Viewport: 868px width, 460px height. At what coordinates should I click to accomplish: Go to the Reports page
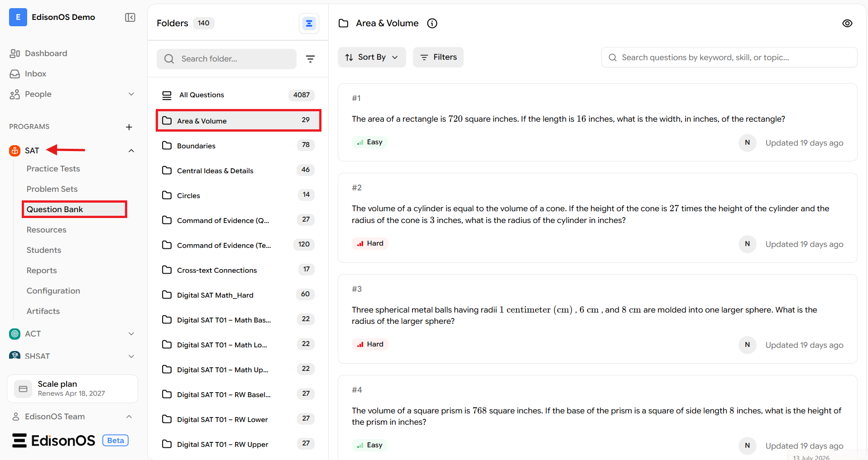pyautogui.click(x=42, y=270)
